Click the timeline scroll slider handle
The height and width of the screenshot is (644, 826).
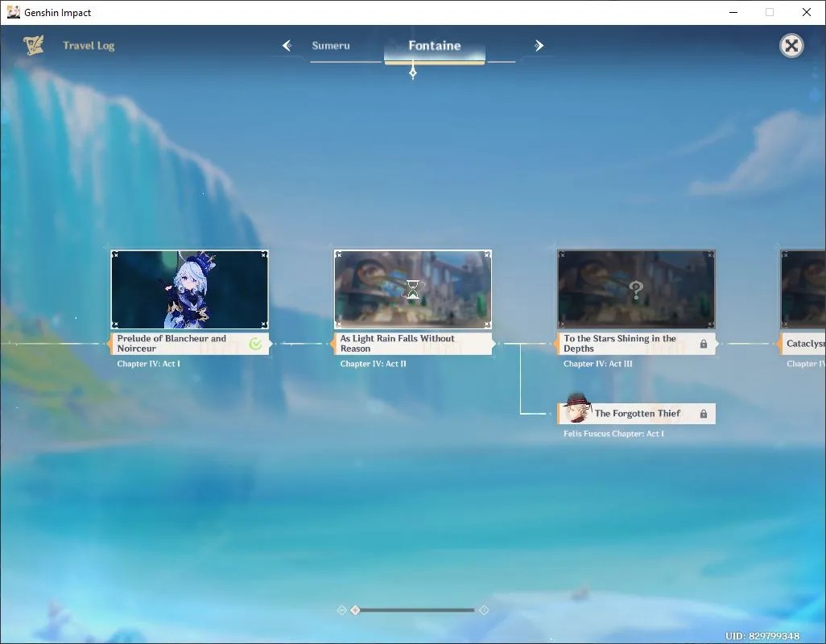click(x=356, y=609)
